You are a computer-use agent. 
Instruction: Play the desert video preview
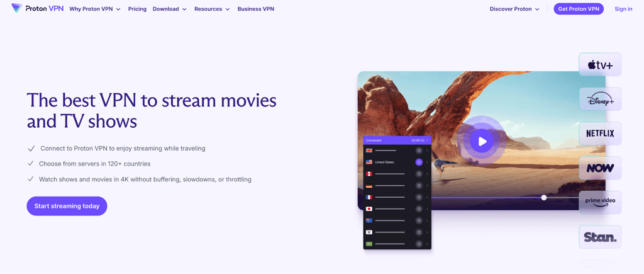click(x=482, y=142)
